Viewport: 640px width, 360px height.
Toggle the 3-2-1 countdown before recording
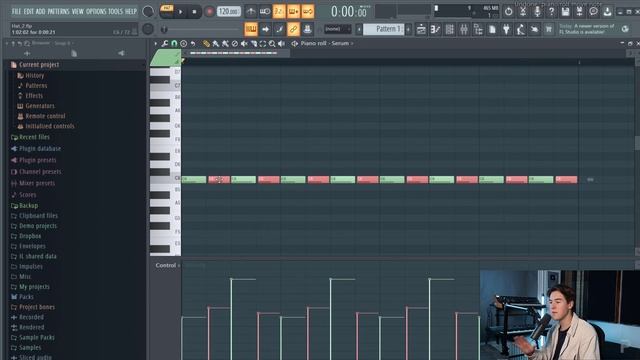(279, 11)
